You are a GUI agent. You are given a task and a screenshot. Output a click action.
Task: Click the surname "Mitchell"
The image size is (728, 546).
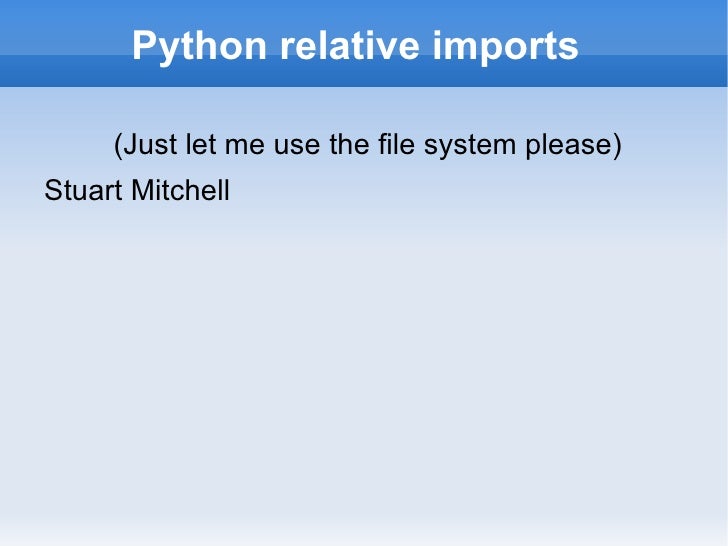point(181,190)
